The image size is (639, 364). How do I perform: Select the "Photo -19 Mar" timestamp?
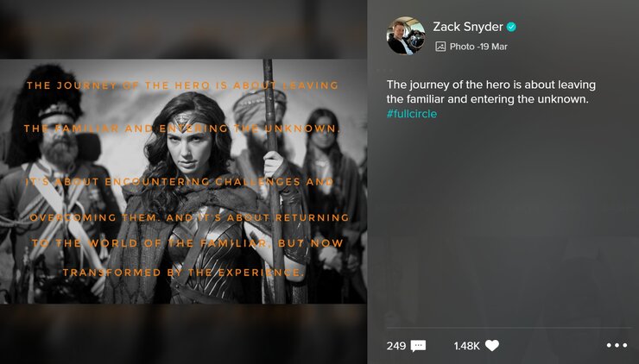tap(478, 47)
